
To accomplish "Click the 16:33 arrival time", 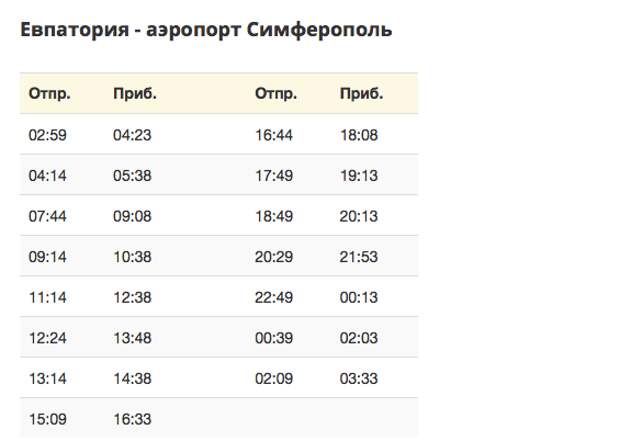I will [132, 419].
